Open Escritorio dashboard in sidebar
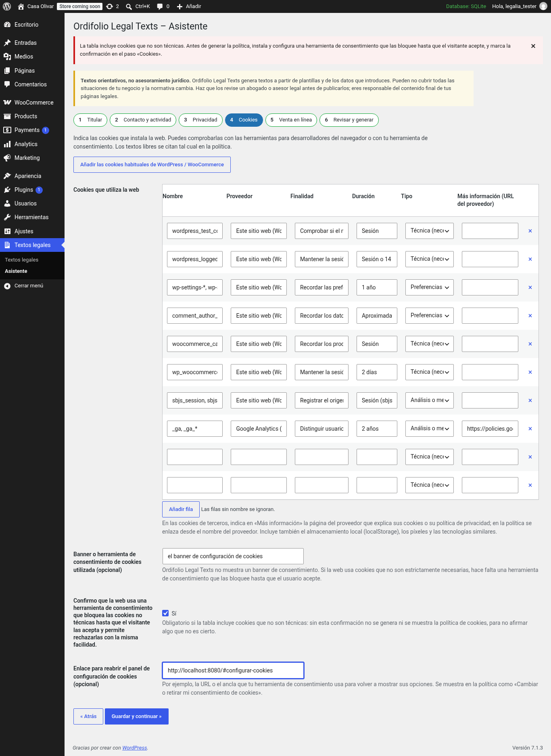 click(32, 25)
